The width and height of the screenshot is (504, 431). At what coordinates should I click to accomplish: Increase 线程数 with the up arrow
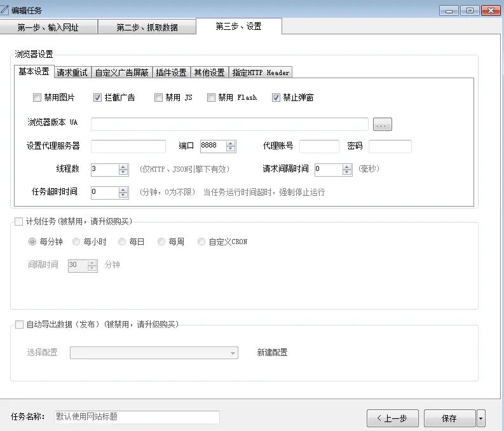123,167
